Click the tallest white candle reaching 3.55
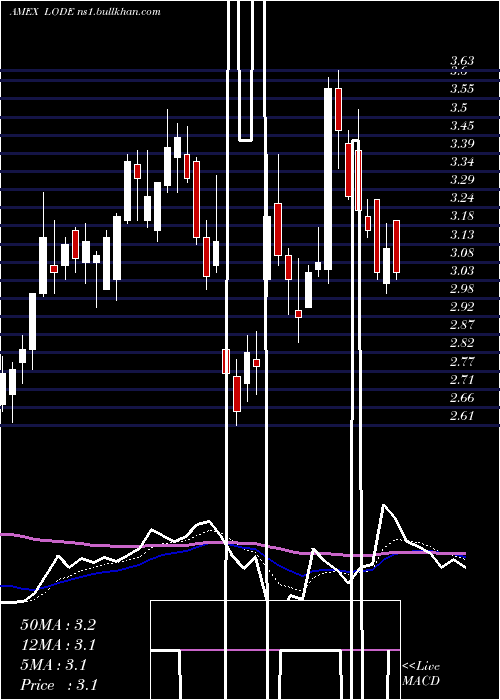Screen dimensions: 500x700 point(328,179)
